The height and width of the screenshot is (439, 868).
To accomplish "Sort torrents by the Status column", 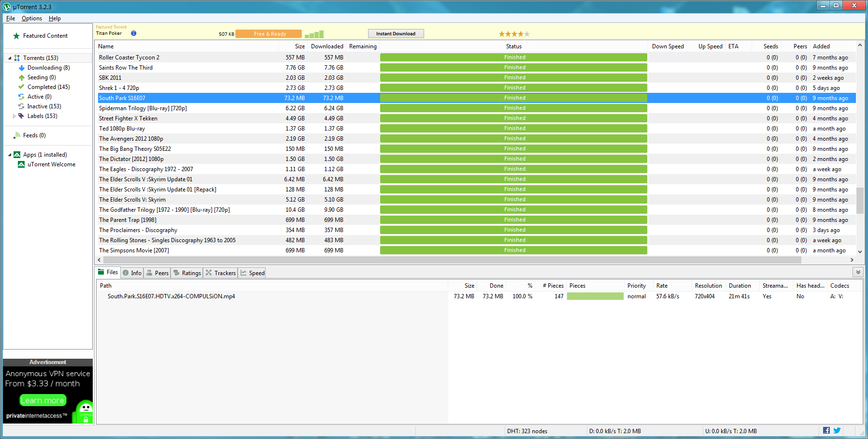I will tap(513, 46).
